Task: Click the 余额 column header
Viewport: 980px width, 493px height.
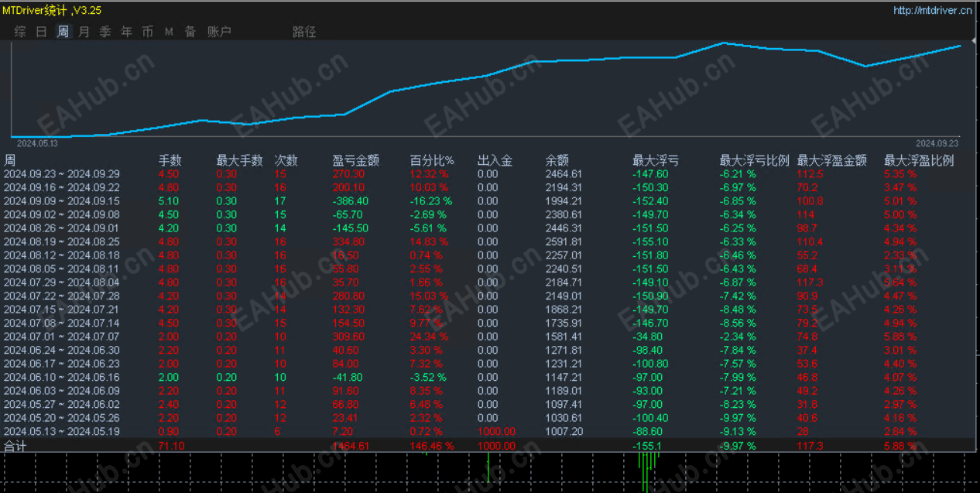Action: pos(557,160)
